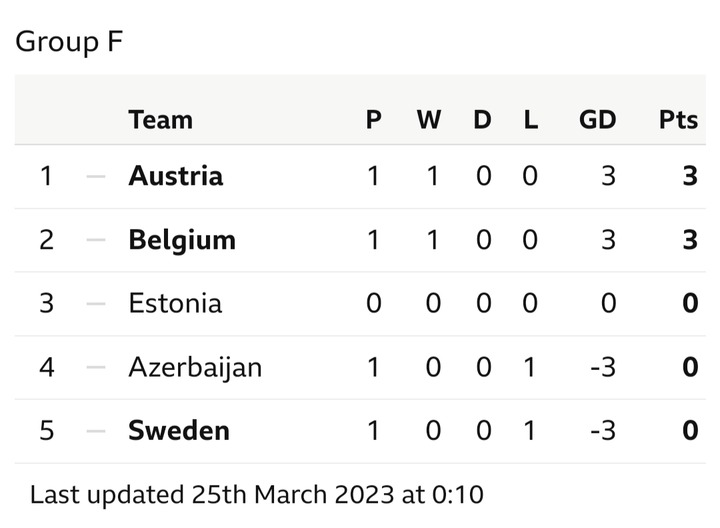This screenshot has width=720, height=528.
Task: Click the Pts column header
Action: coord(678,120)
